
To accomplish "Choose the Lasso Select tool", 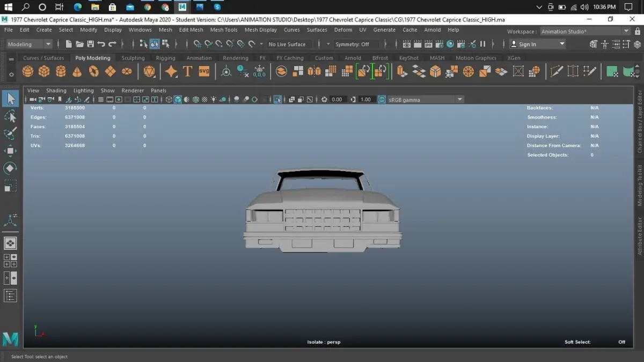I will click(10, 116).
